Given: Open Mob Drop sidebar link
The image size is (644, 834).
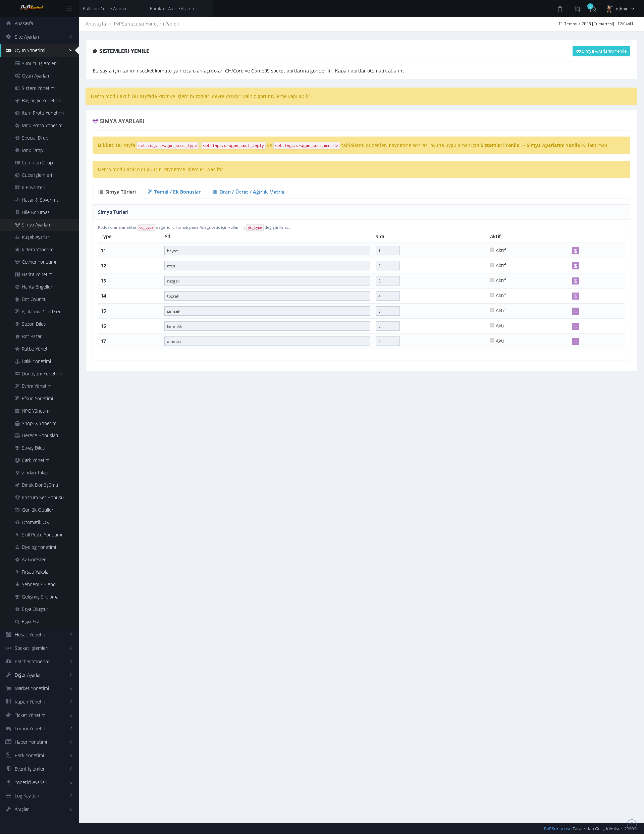Looking at the screenshot, I should coord(39,150).
